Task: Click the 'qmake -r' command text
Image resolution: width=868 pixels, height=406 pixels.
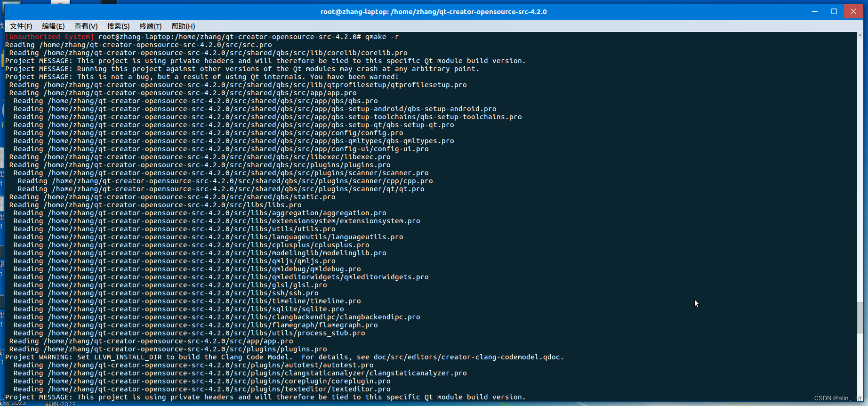Action: [x=382, y=37]
